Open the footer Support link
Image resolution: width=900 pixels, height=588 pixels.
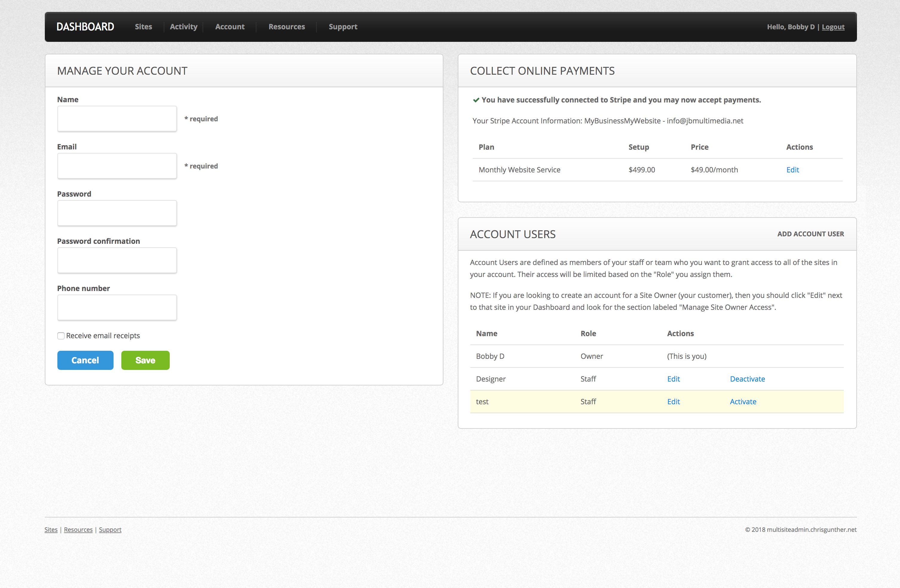tap(110, 530)
